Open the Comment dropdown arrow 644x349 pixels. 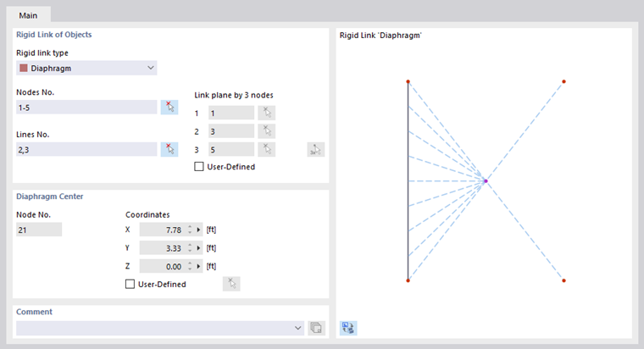point(298,328)
